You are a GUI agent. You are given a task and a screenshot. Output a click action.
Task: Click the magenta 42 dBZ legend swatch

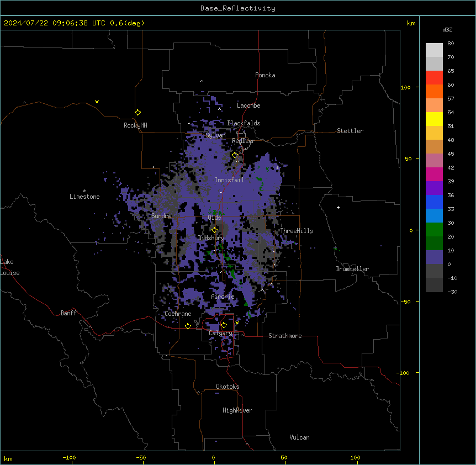[434, 174]
